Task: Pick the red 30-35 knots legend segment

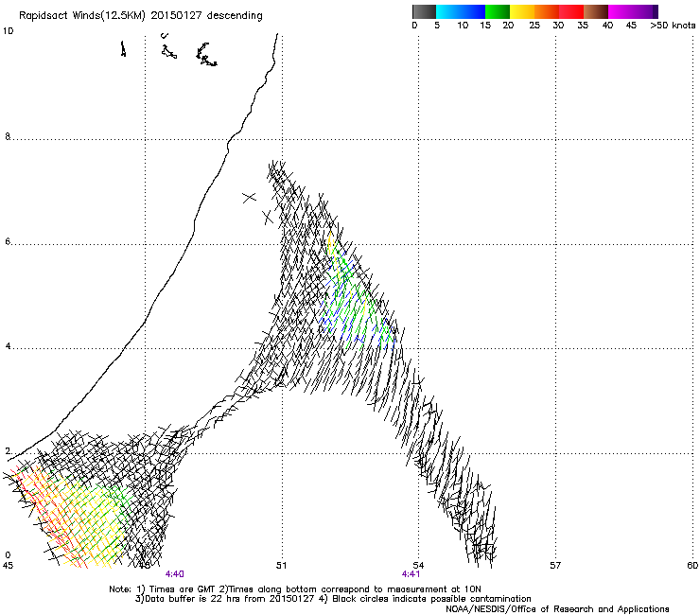Action: (x=571, y=11)
